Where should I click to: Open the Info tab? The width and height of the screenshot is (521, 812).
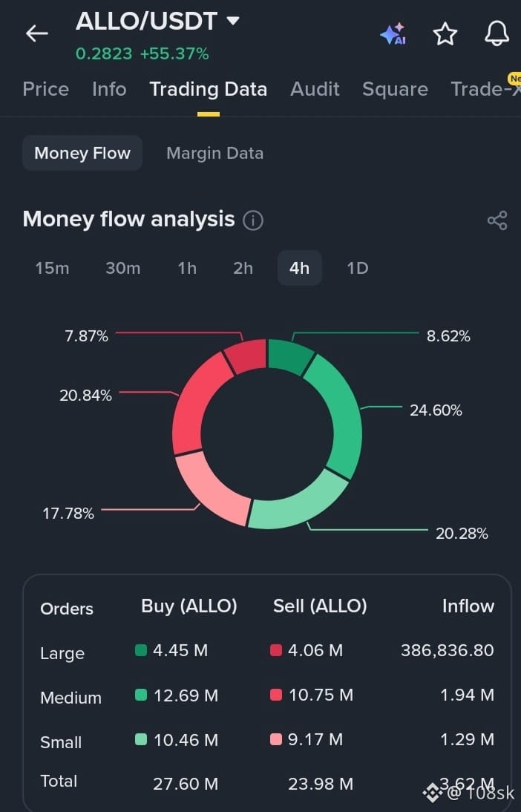coord(109,89)
